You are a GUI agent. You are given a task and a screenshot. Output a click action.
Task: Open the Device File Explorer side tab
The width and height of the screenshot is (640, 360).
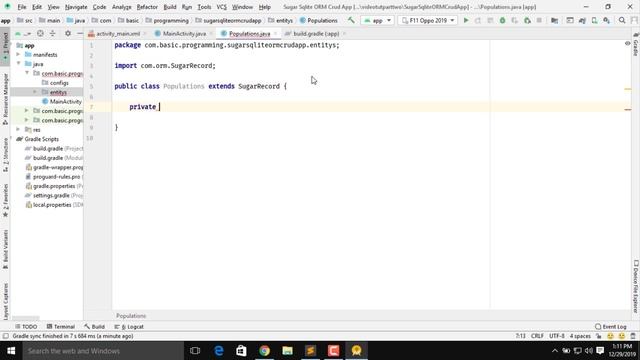click(636, 287)
